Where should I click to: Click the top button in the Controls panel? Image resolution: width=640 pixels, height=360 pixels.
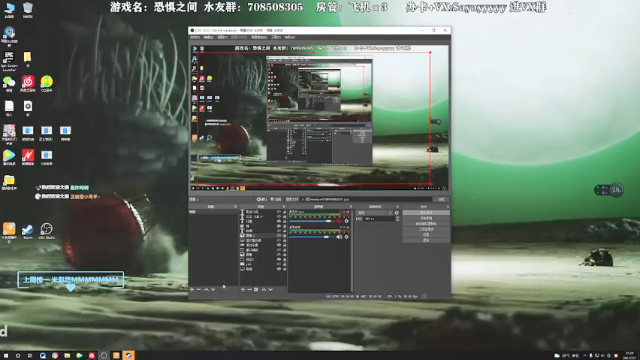tap(426, 213)
